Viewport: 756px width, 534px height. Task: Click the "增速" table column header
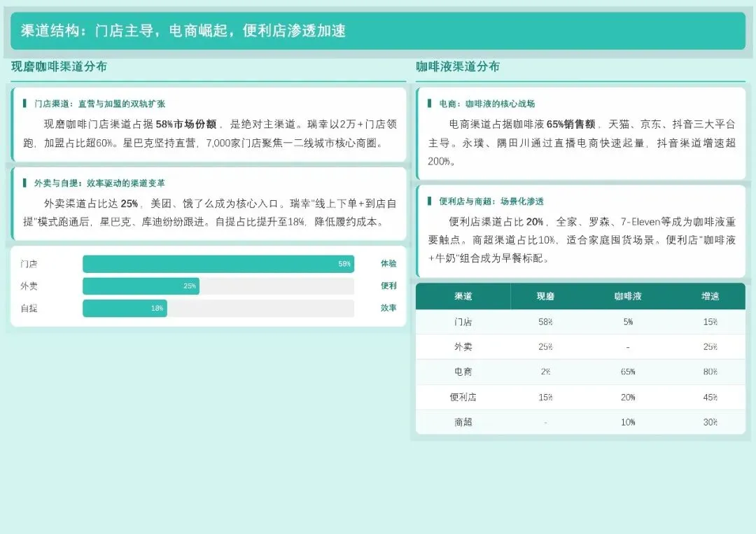tap(710, 297)
